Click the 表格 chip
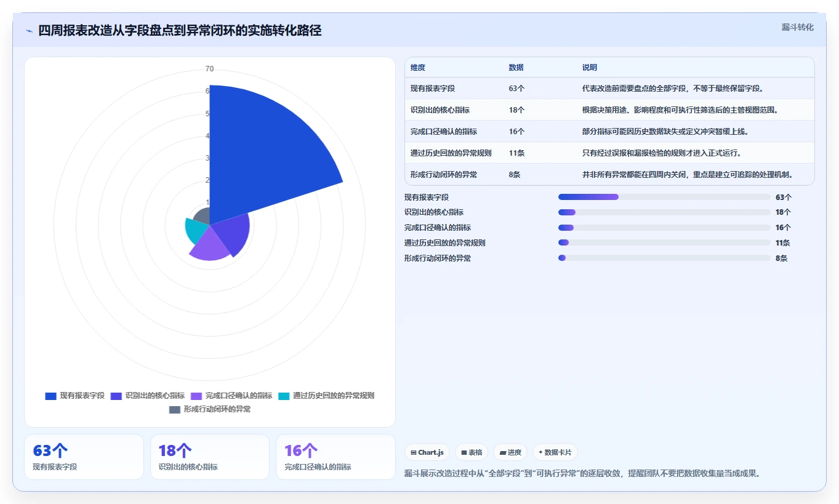This screenshot has height=504, width=839. point(472,452)
